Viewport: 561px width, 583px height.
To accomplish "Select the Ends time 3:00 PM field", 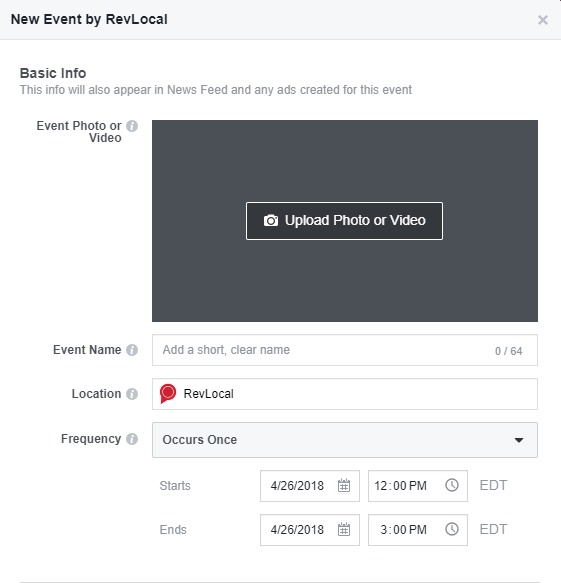I will tap(418, 530).
